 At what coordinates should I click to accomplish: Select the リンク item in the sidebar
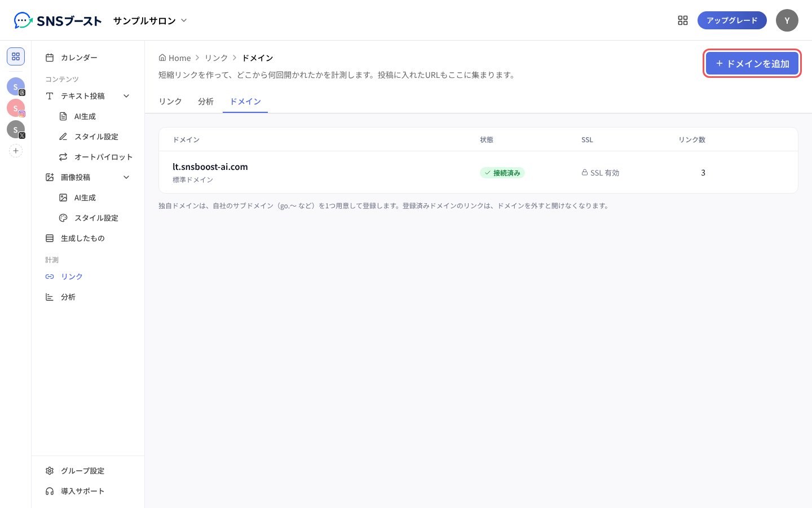pyautogui.click(x=88, y=277)
